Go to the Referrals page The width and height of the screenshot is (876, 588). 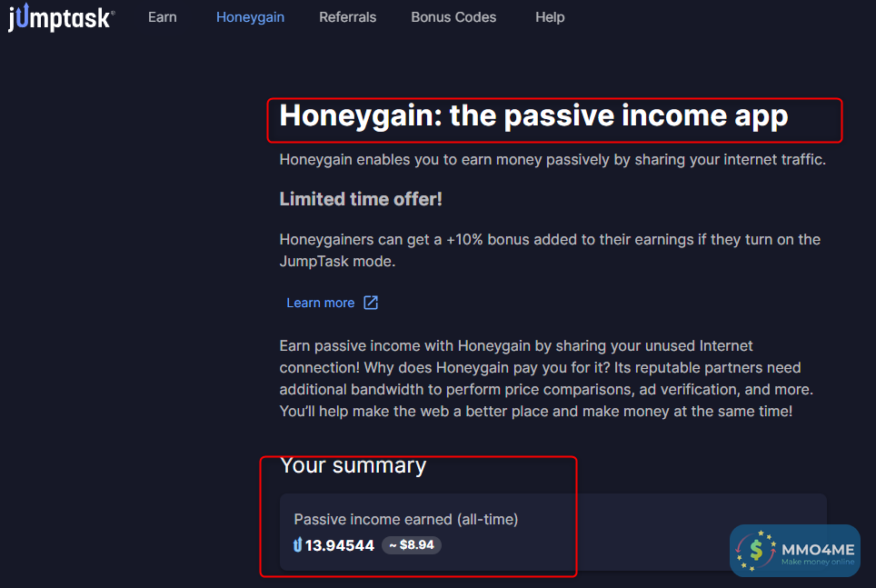click(347, 17)
